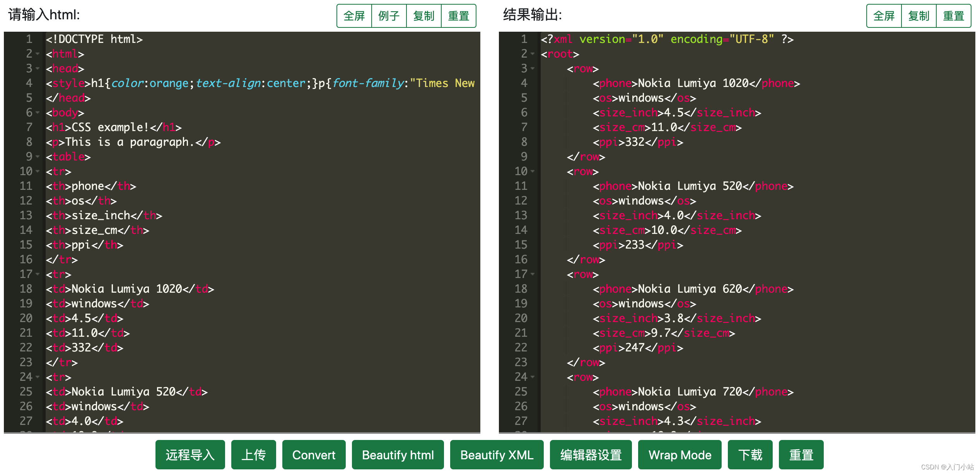Click 远程导入 remote import button

click(190, 455)
